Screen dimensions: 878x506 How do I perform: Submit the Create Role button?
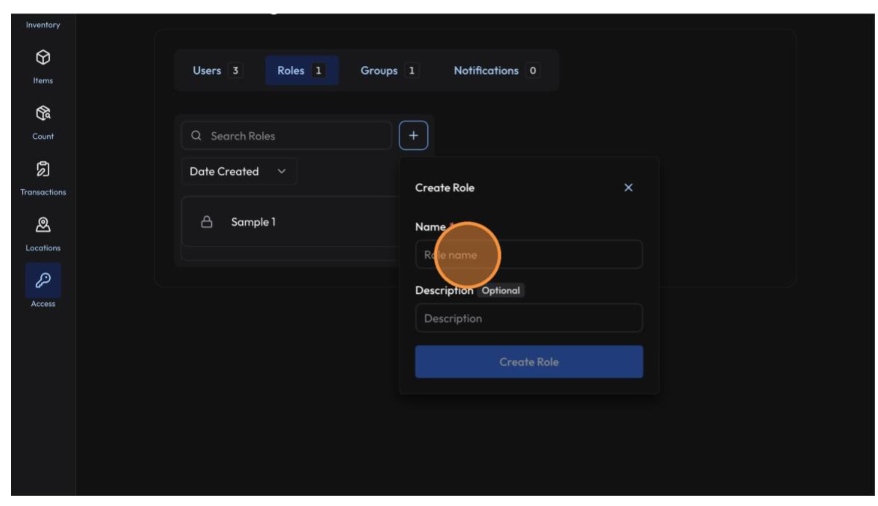click(x=529, y=362)
